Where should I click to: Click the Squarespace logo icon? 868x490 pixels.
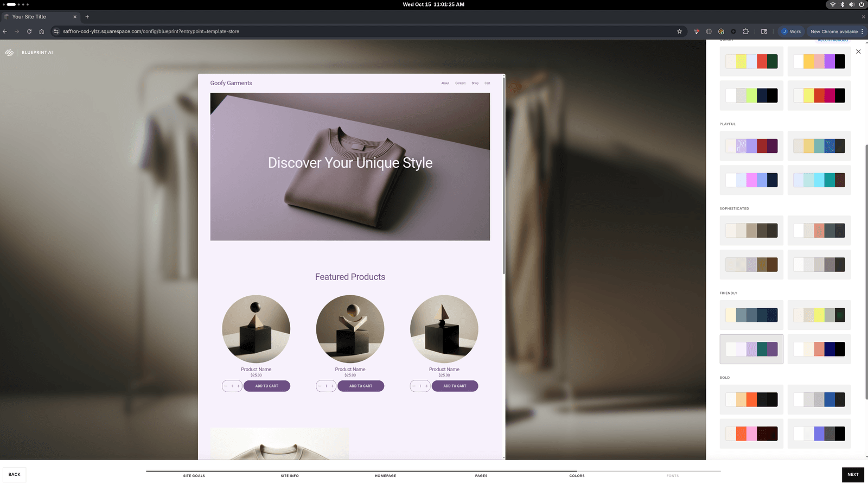tap(9, 53)
